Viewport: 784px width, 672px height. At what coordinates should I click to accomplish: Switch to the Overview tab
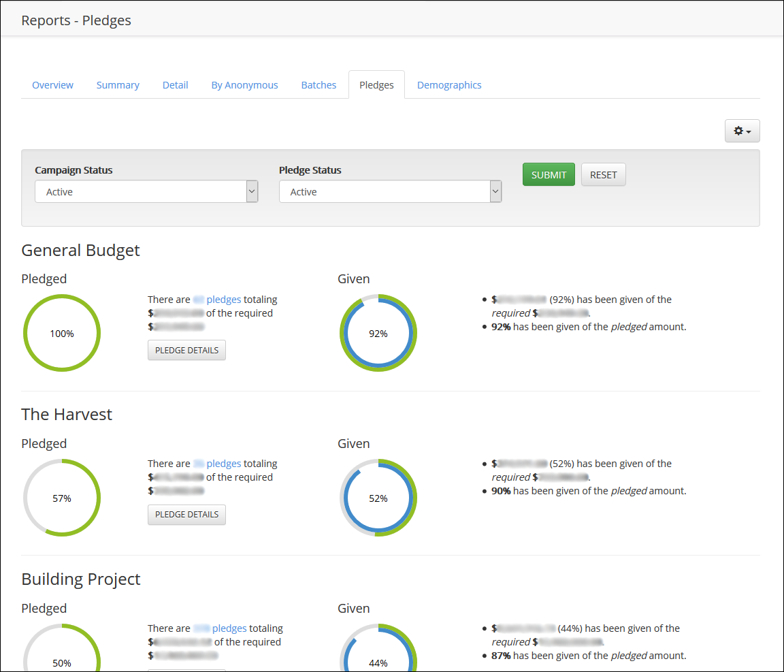(x=52, y=85)
